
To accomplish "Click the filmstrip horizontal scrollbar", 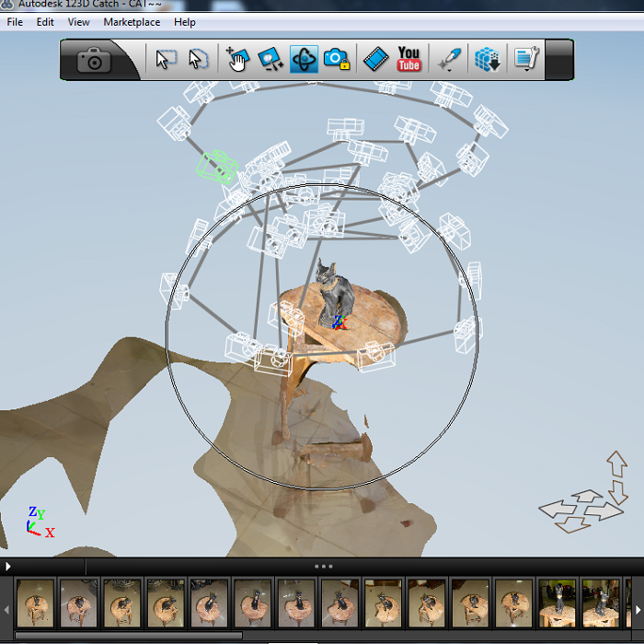I will [x=129, y=636].
